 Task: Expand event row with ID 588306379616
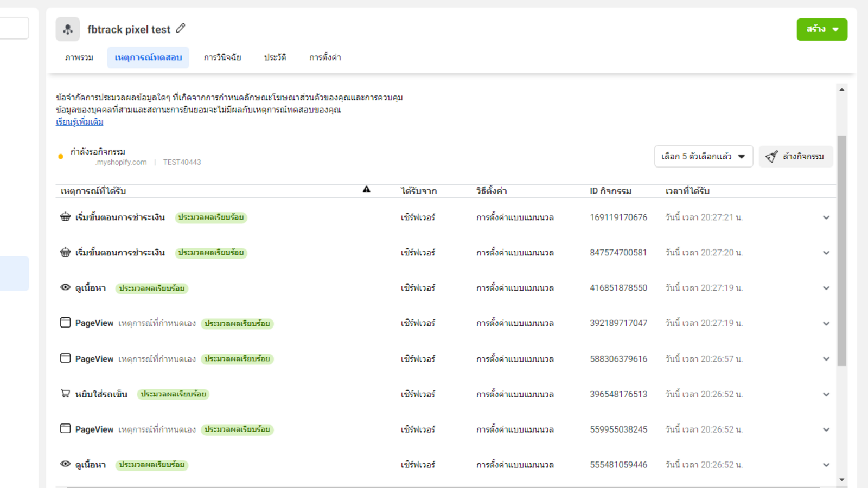click(826, 359)
